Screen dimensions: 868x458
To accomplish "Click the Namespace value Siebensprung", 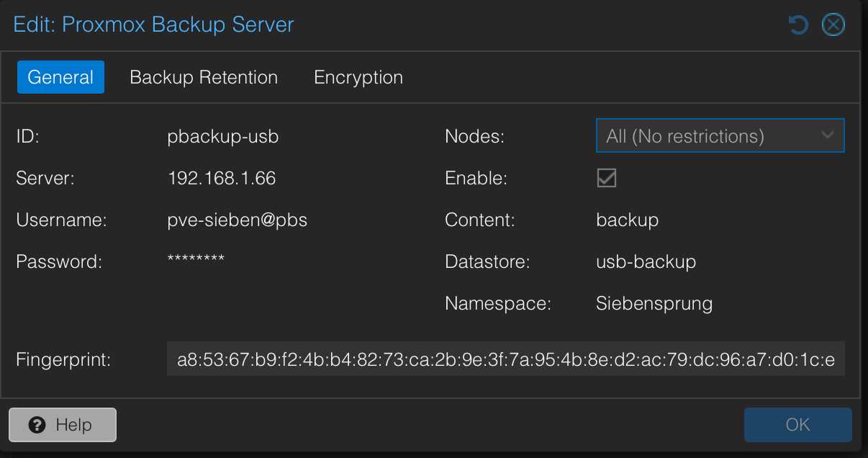I will click(654, 303).
